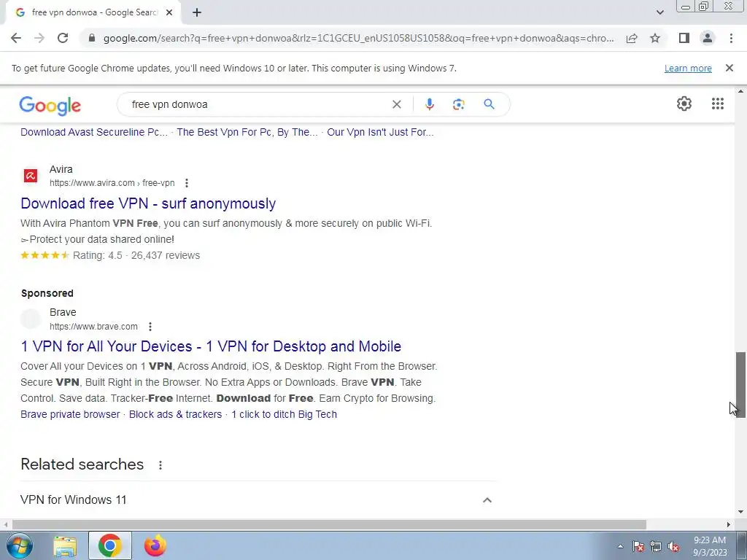Open Block ads & trackers sitelink

175,414
